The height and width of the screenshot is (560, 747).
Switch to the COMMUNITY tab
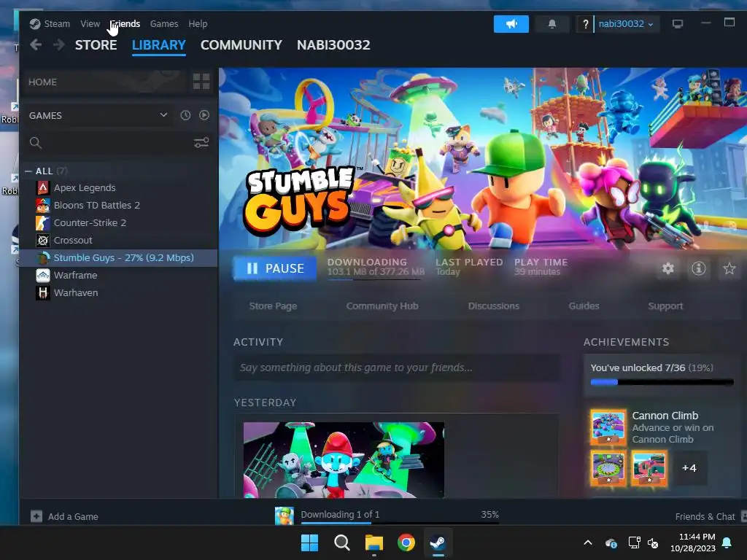[x=241, y=44]
